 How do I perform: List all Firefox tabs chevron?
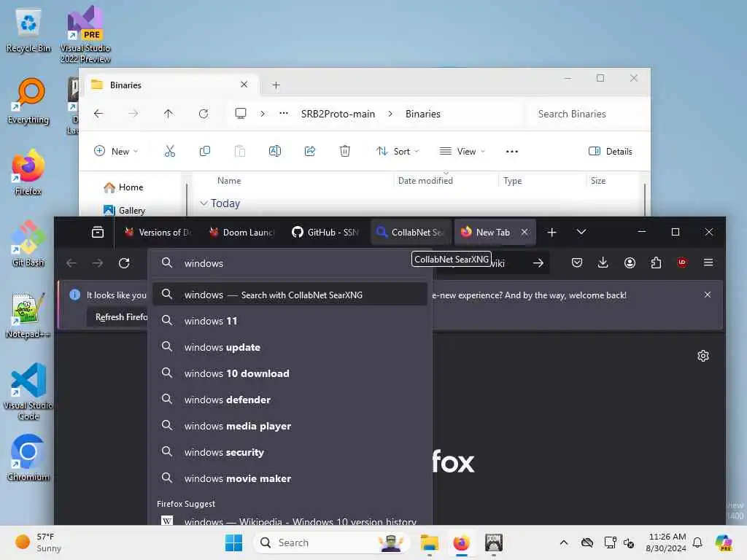[x=581, y=233]
